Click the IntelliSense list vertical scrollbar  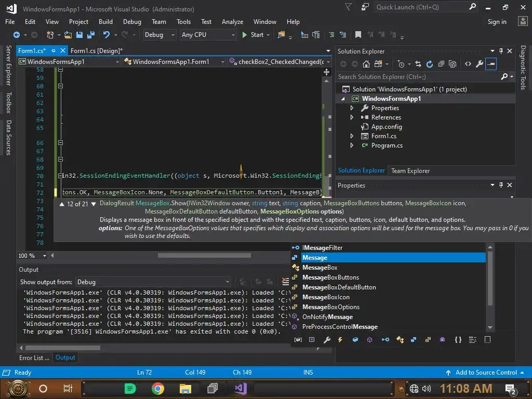(x=490, y=287)
